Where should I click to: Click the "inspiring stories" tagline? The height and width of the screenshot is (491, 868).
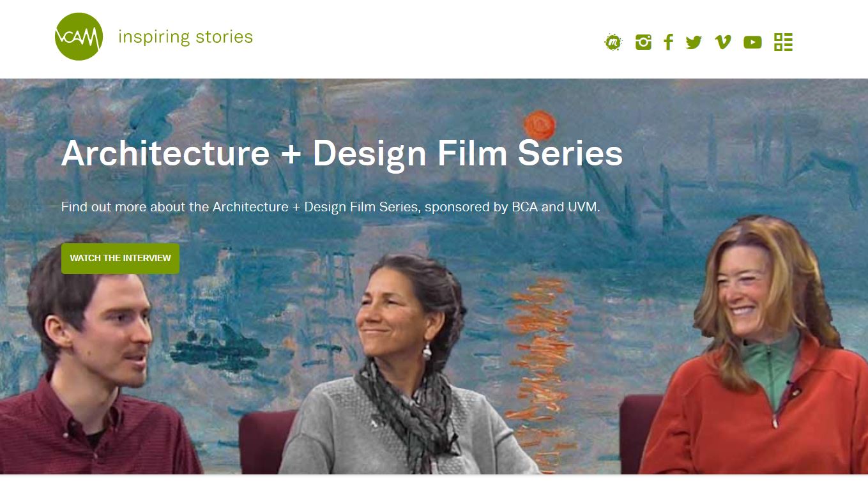[185, 37]
